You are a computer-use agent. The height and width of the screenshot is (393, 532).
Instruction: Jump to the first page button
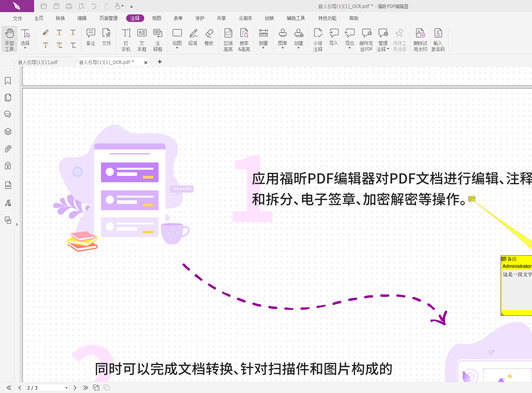click(9, 388)
